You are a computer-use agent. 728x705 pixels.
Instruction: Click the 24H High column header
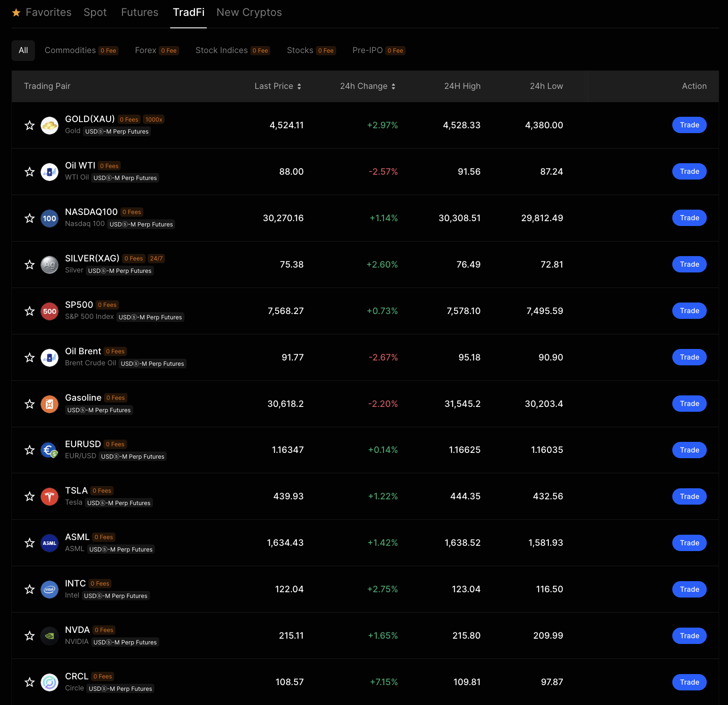pos(462,86)
